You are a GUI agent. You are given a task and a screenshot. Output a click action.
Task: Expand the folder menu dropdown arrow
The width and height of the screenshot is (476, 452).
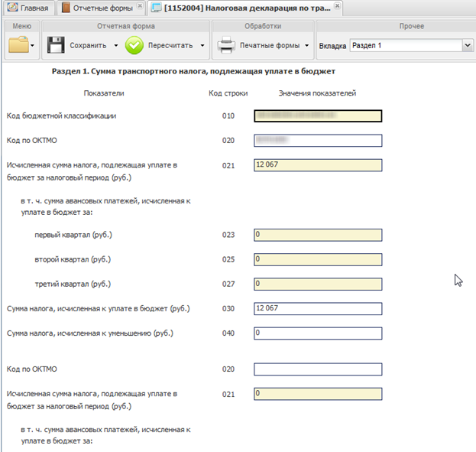[x=33, y=46]
